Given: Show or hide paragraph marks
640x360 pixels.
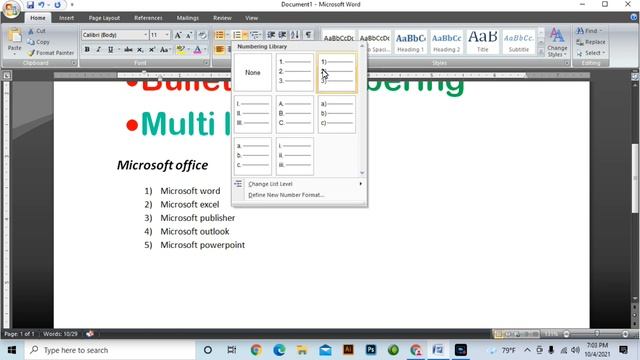Looking at the screenshot, I should 308,35.
